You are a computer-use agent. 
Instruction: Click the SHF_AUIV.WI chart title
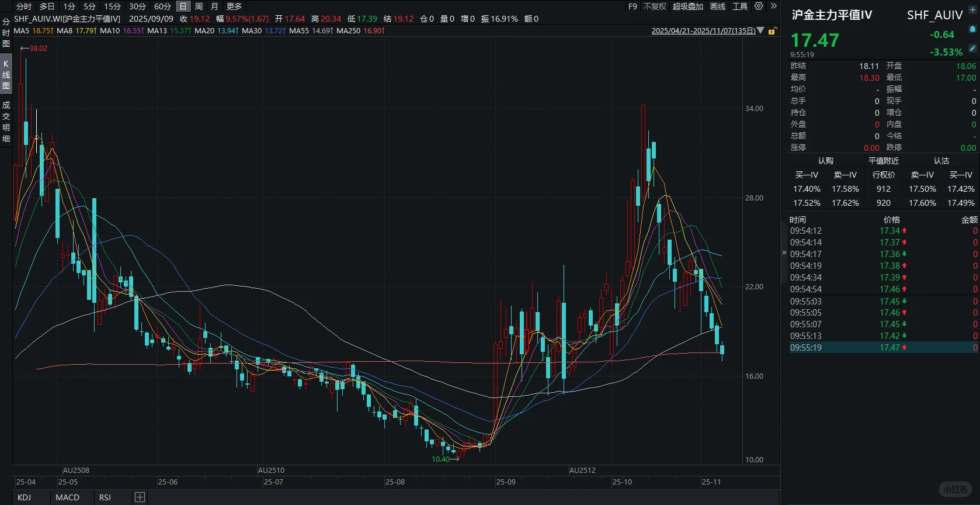(67, 19)
